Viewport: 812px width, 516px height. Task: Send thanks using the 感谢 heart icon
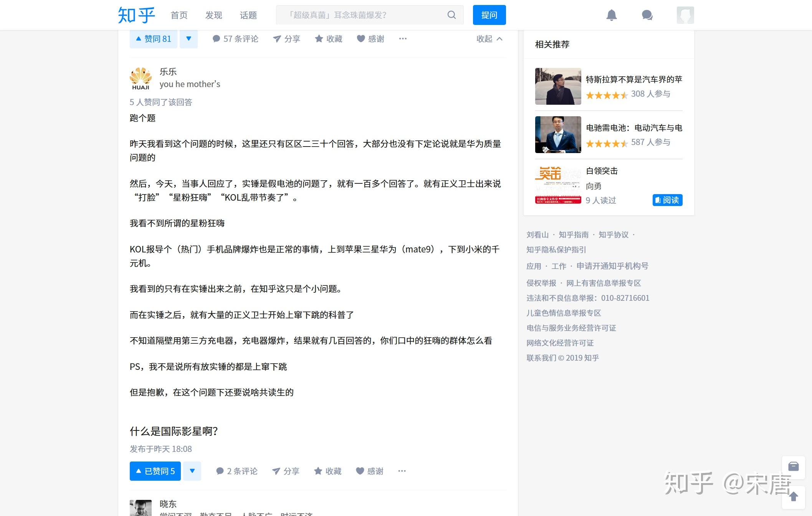370,38
